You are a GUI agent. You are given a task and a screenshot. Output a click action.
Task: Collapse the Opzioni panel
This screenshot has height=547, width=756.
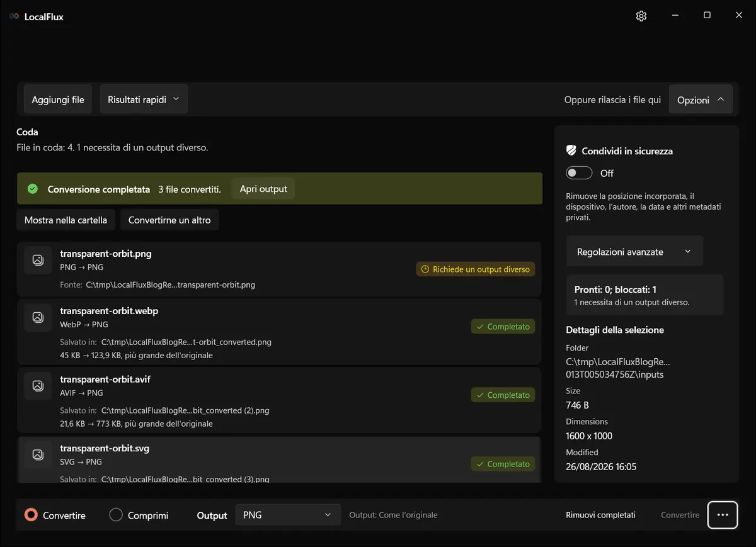click(x=701, y=99)
